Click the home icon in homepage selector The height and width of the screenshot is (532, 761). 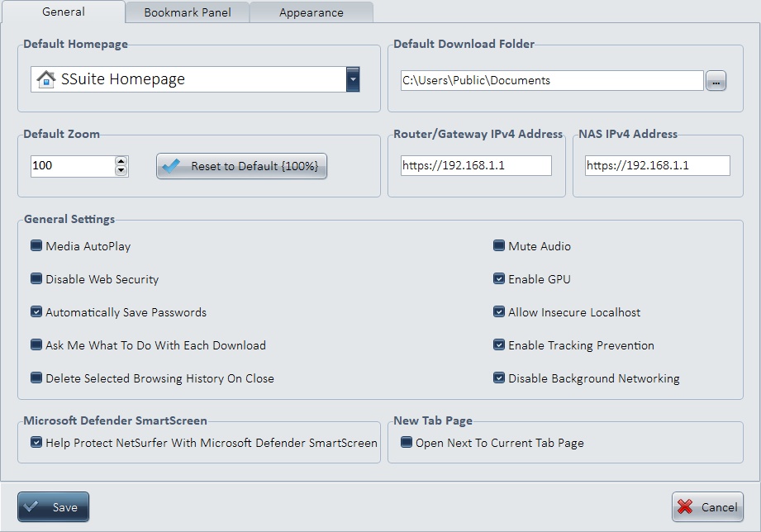coord(46,79)
